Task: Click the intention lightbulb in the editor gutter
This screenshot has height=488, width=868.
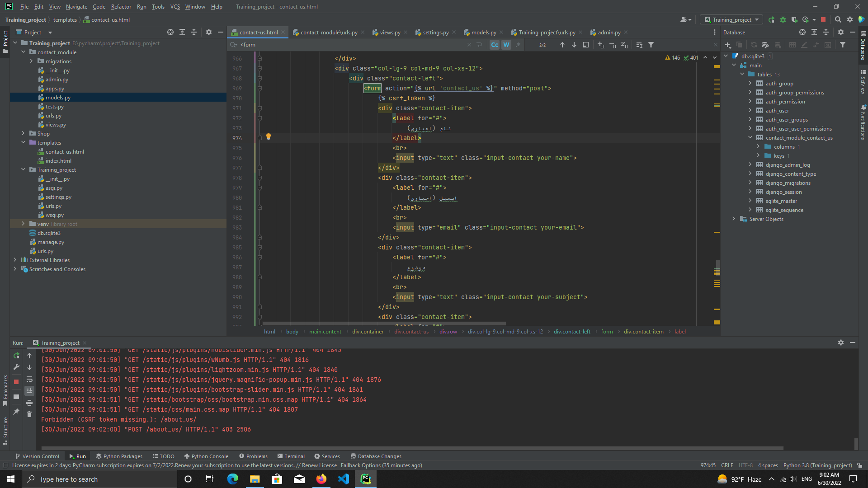Action: coord(269,136)
